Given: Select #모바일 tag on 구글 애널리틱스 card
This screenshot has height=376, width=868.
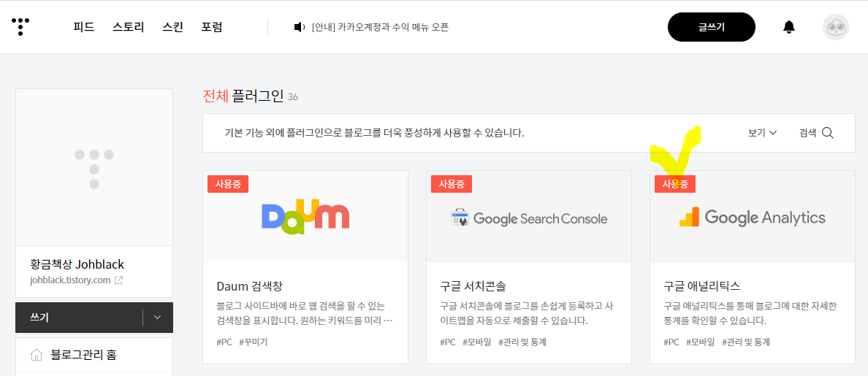Looking at the screenshot, I should click(700, 342).
